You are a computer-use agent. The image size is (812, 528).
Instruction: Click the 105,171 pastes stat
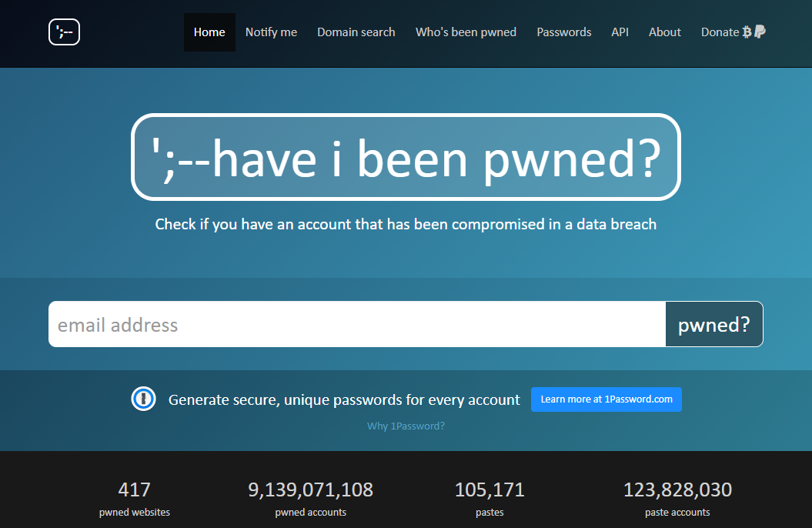[490, 499]
